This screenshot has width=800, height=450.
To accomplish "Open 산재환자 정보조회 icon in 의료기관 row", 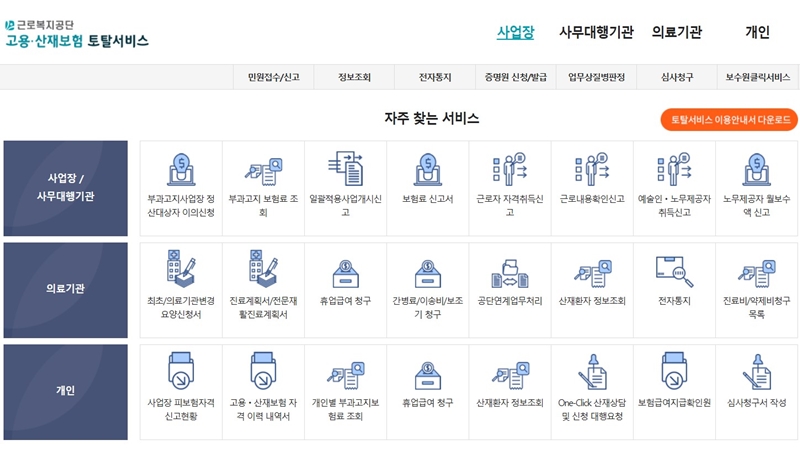I will pyautogui.click(x=592, y=274).
